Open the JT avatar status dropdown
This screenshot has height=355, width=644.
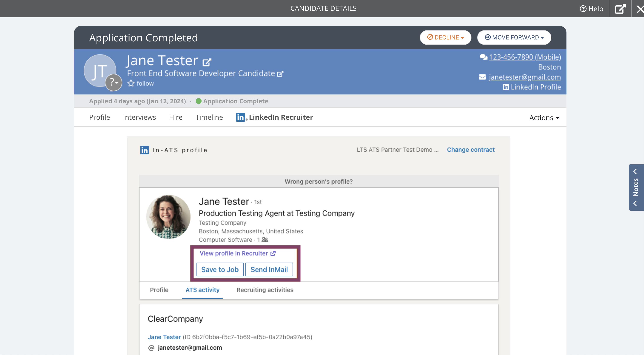tap(114, 82)
